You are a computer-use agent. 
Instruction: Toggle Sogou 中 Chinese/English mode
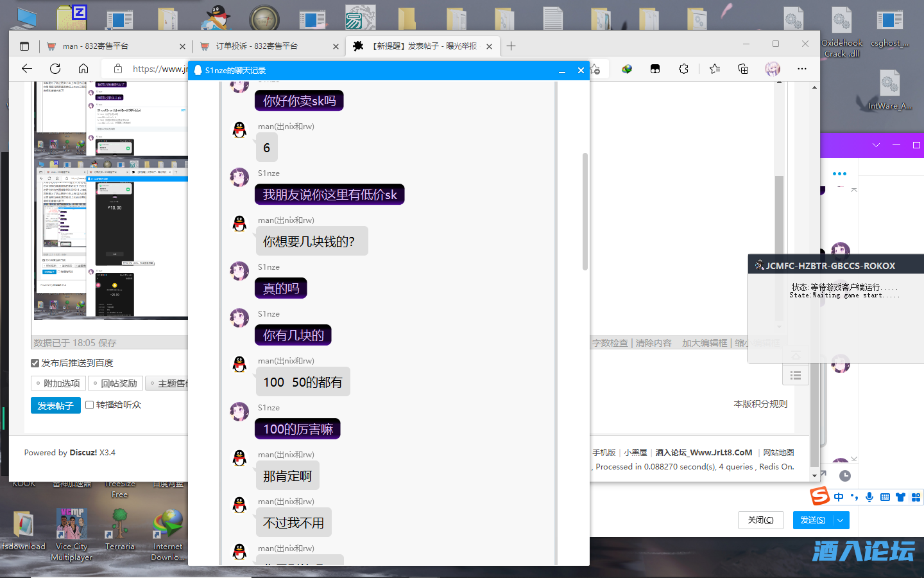tap(839, 497)
